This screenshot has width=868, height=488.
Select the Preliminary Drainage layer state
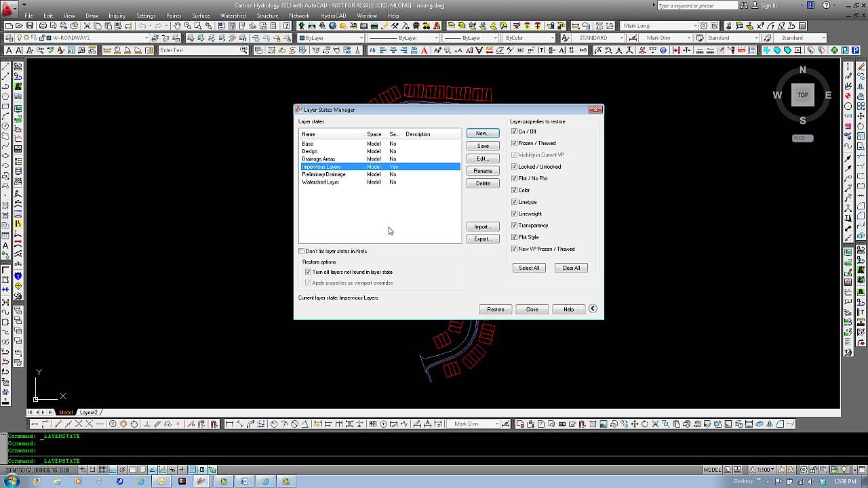(x=380, y=174)
